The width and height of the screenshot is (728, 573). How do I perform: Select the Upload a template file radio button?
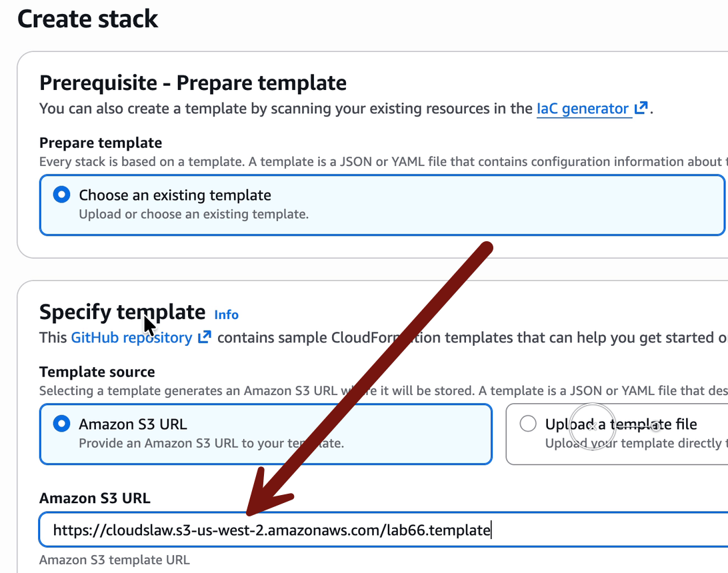tap(528, 424)
